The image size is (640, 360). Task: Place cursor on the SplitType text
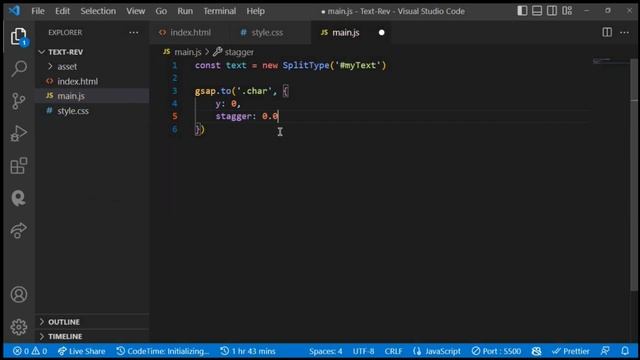[306, 65]
